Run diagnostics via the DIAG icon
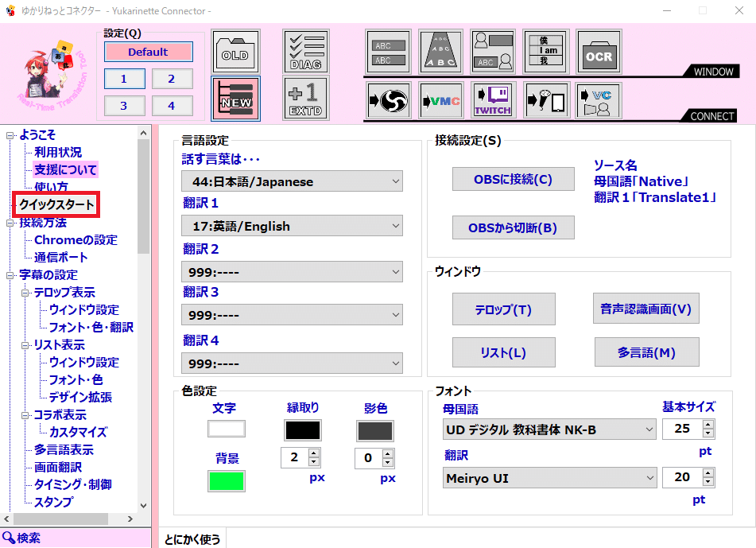Image resolution: width=756 pixels, height=548 pixels. [x=305, y=50]
